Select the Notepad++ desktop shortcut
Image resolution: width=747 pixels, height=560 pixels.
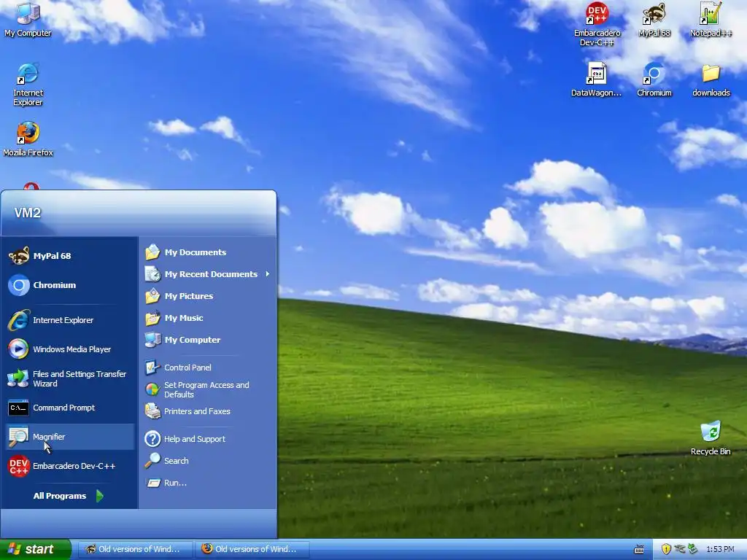tap(711, 19)
